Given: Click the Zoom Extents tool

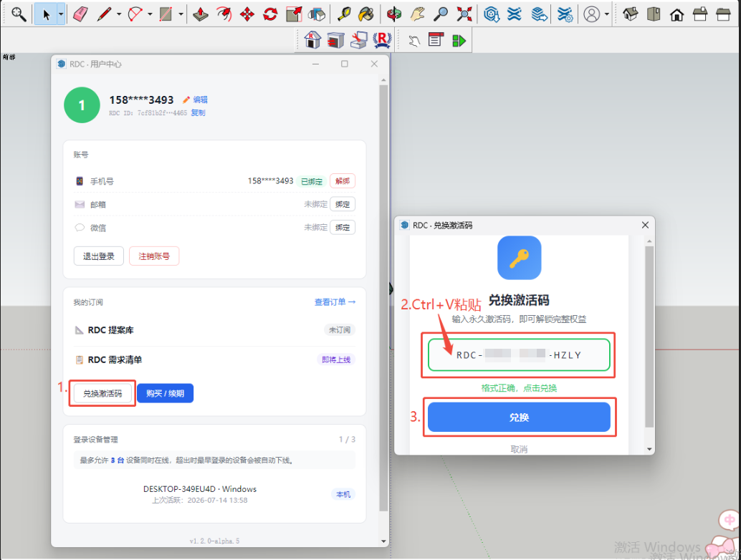Looking at the screenshot, I should [464, 14].
